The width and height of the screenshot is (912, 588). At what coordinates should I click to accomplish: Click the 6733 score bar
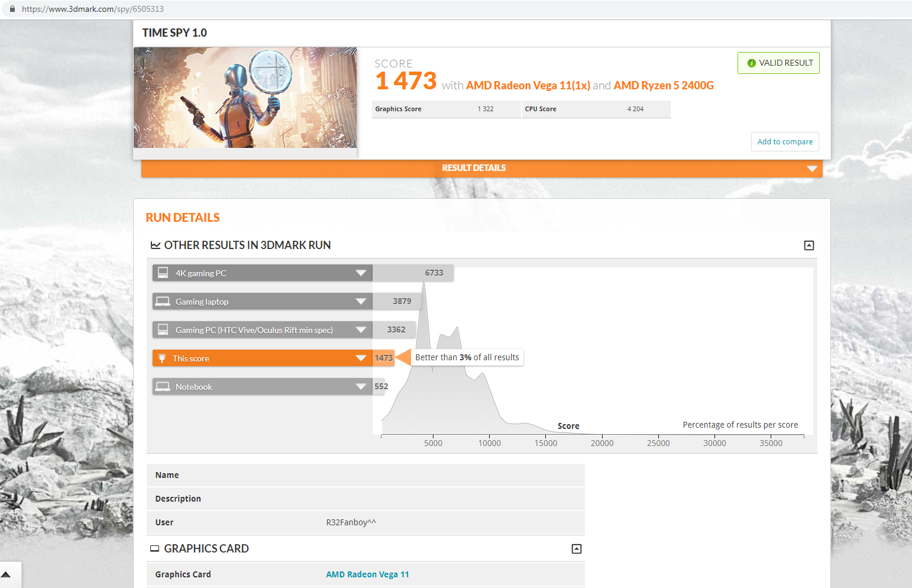click(413, 273)
